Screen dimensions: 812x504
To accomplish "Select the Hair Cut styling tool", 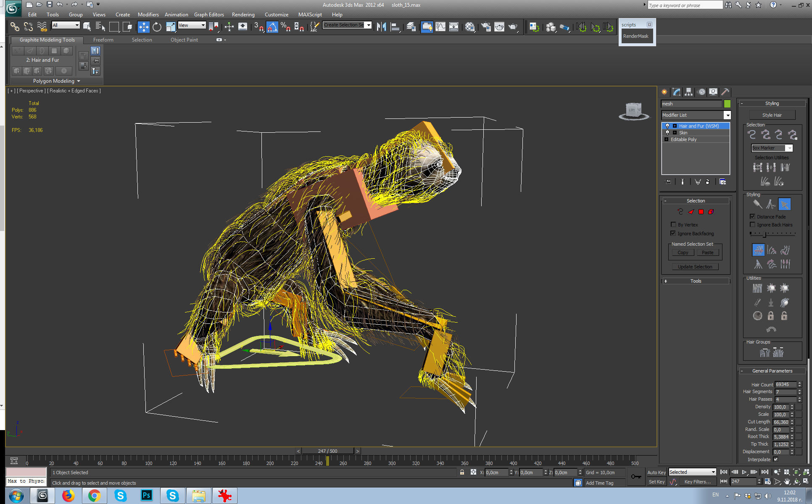I will pos(771,204).
